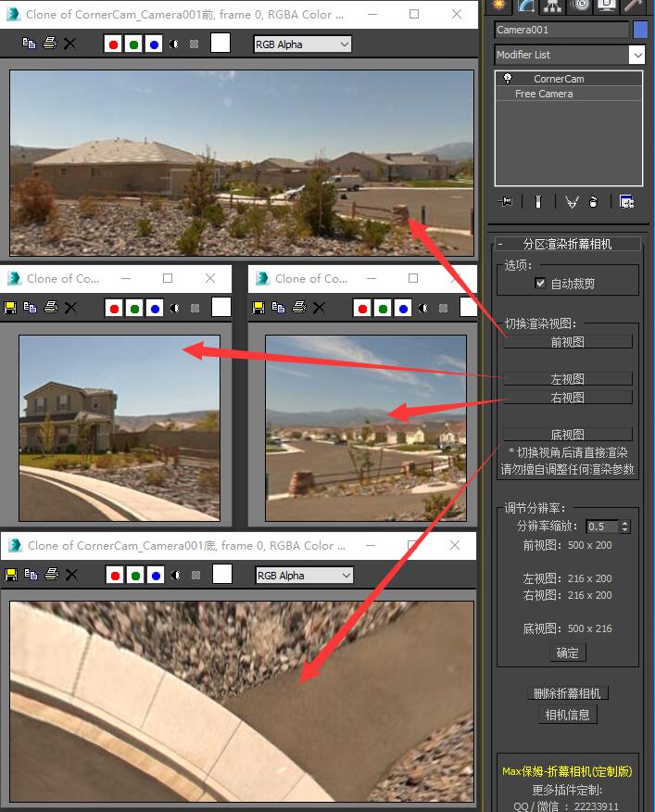Image resolution: width=655 pixels, height=812 pixels.
Task: Click the 前视图 button
Action: 567,342
